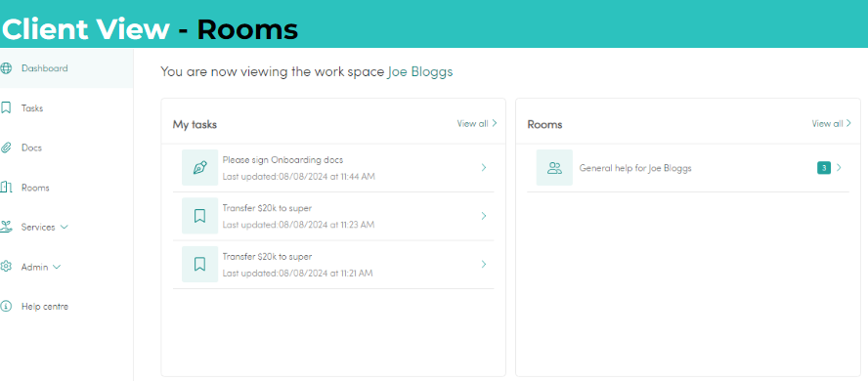Viewport: 868px width, 381px height.
Task: Expand the Admin submenu chevron
Action: click(57, 267)
